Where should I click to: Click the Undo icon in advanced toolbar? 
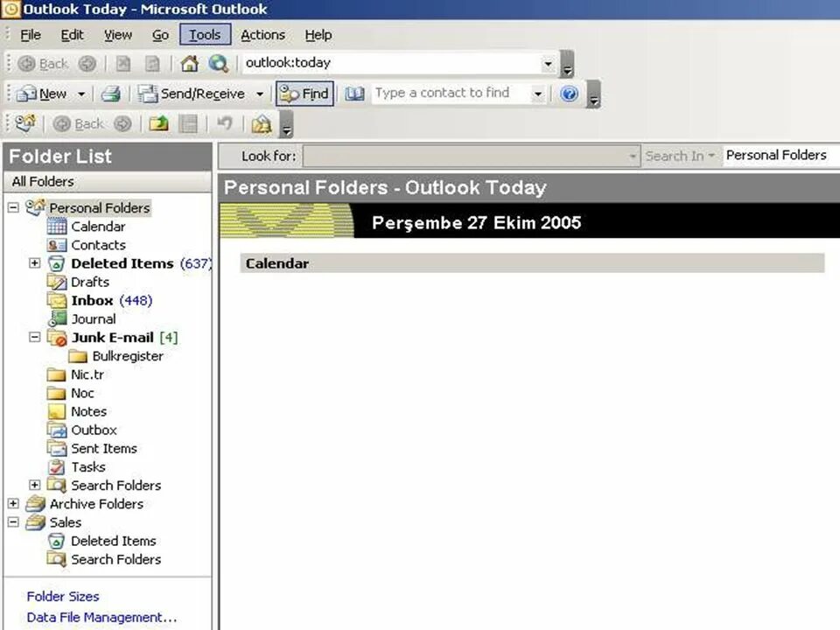tap(225, 124)
